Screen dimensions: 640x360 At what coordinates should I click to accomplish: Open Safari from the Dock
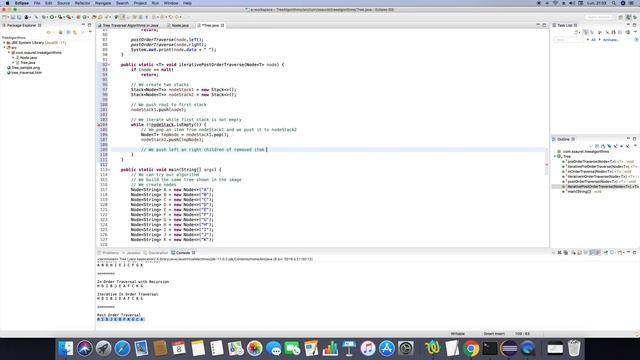tap(122, 348)
